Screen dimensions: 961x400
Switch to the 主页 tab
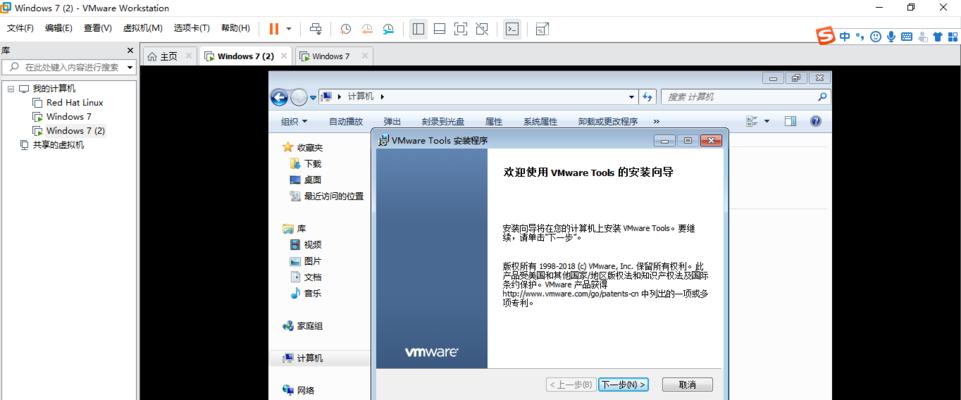coord(169,56)
